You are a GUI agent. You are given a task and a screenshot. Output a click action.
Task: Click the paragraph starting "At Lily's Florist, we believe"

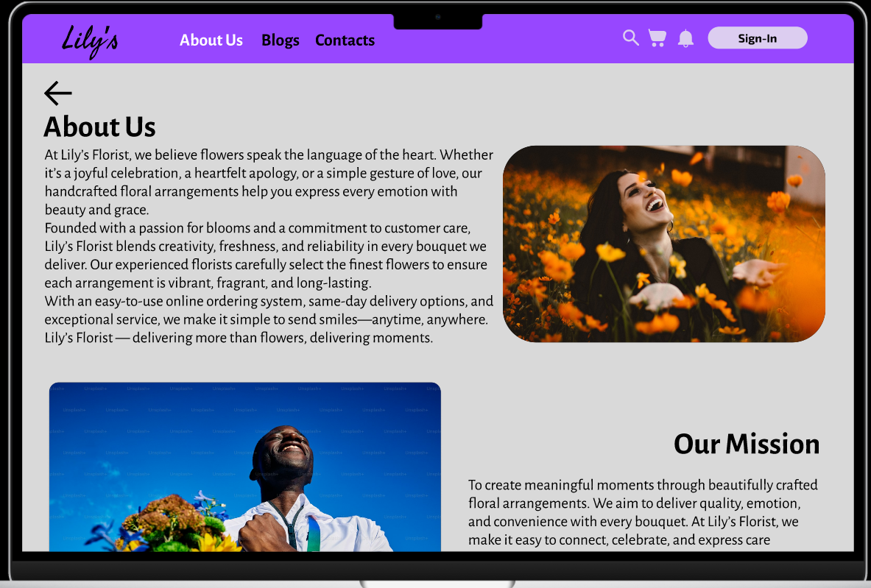(x=269, y=182)
